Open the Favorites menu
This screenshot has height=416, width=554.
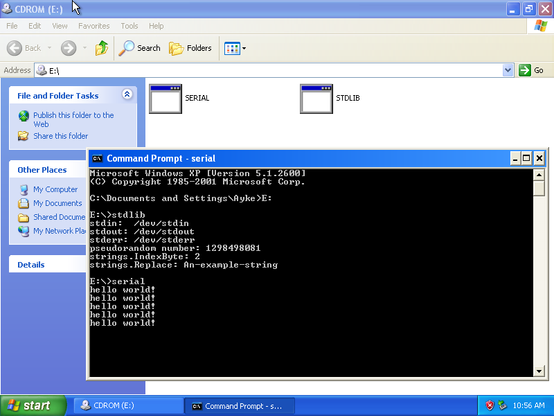94,26
